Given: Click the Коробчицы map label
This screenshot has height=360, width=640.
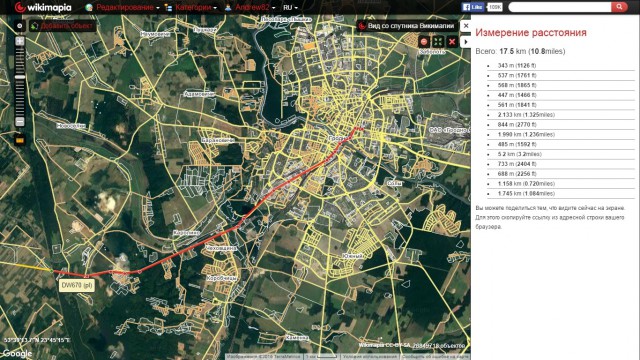Looking at the screenshot, I should [x=221, y=278].
